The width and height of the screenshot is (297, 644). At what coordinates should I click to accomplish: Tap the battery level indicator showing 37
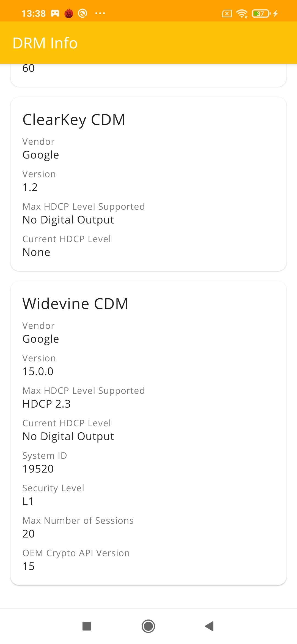(x=261, y=13)
